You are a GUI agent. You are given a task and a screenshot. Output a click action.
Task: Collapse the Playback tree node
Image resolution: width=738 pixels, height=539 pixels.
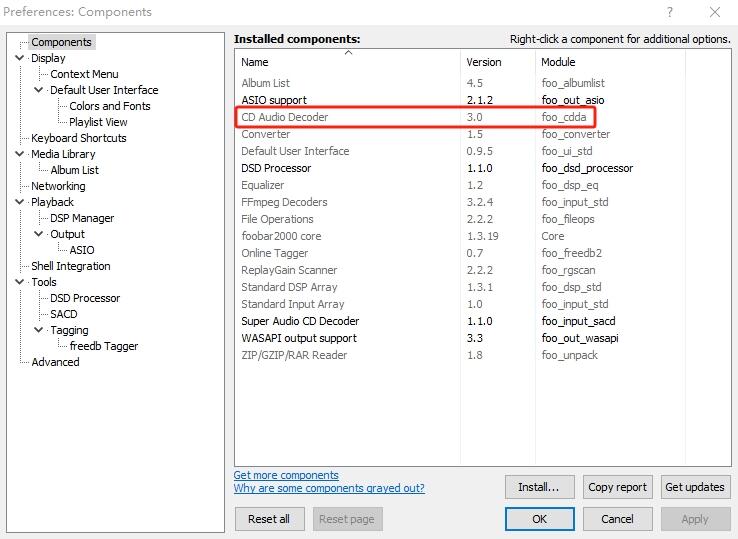[x=20, y=202]
